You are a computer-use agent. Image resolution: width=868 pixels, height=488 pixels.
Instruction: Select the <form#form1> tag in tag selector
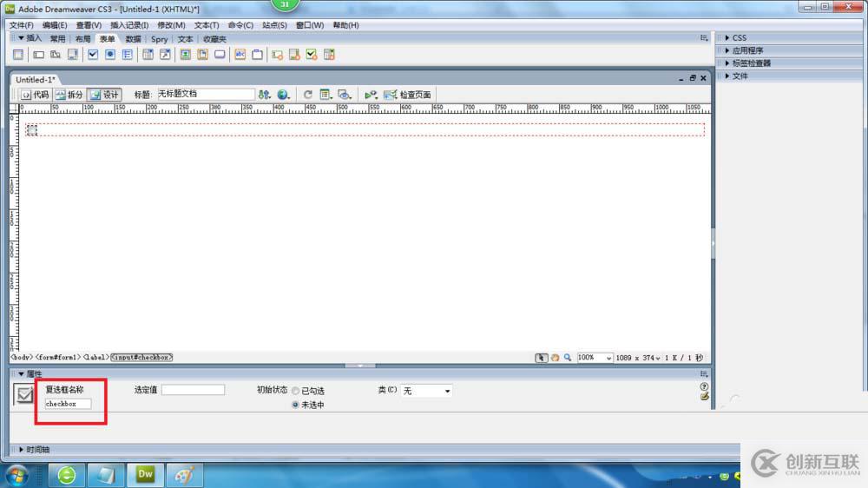pos(57,357)
